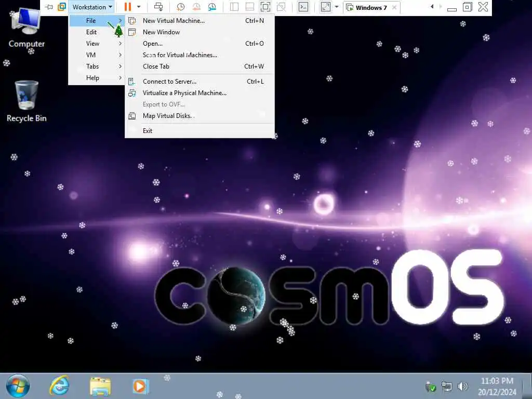
Task: Click the Virtualize a Physical Machine icon
Action: point(132,93)
